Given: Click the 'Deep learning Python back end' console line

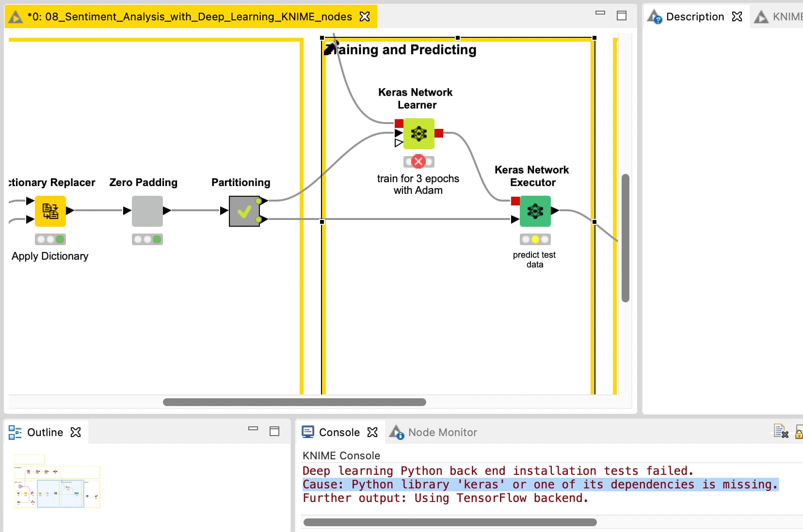Looking at the screenshot, I should pos(498,470).
